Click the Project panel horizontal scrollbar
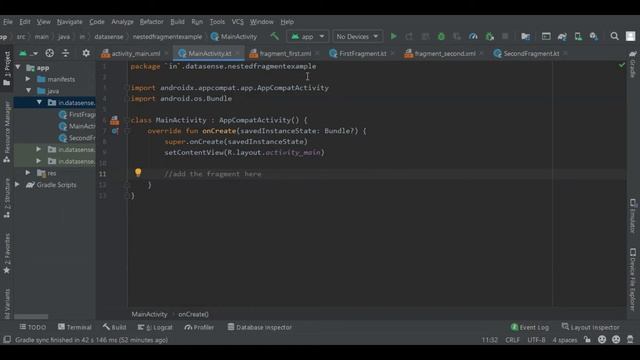Viewport: 640px width, 360px height. click(x=31, y=317)
